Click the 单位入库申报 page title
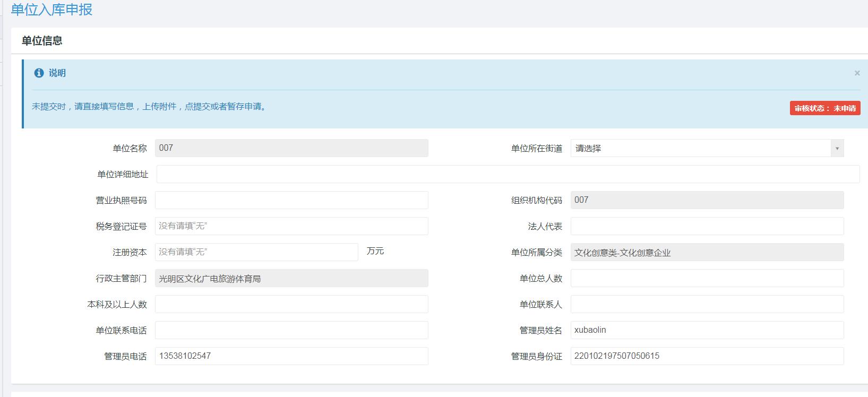The image size is (868, 397). pos(51,10)
